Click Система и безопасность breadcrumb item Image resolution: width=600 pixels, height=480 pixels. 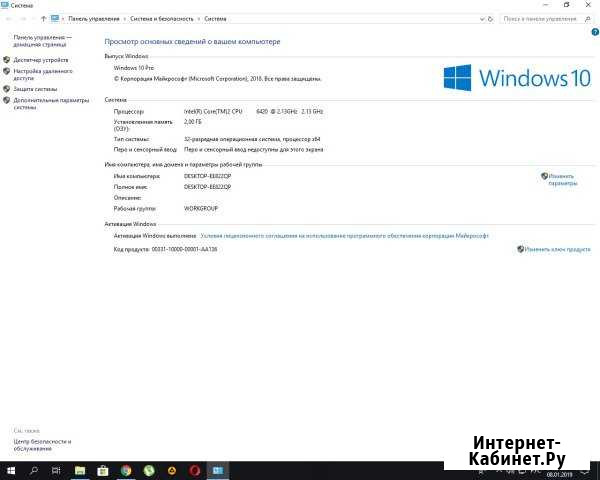pyautogui.click(x=161, y=19)
